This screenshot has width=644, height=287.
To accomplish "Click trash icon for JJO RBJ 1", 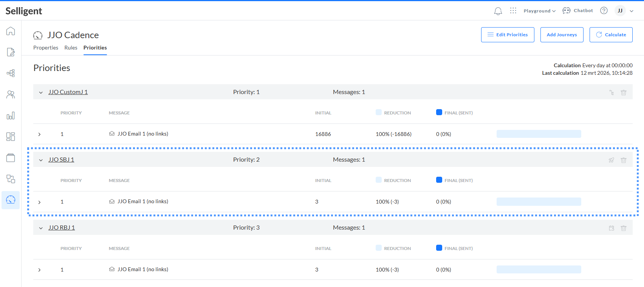I will click(x=624, y=228).
